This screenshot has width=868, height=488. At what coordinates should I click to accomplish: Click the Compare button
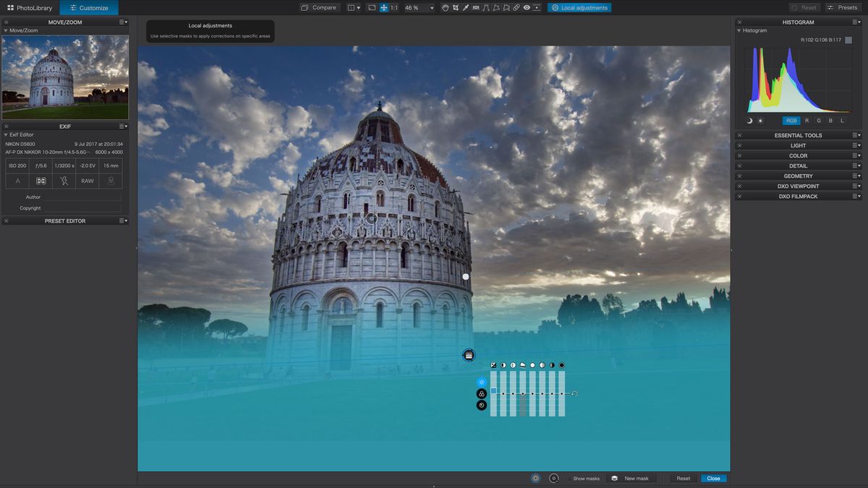(319, 7)
